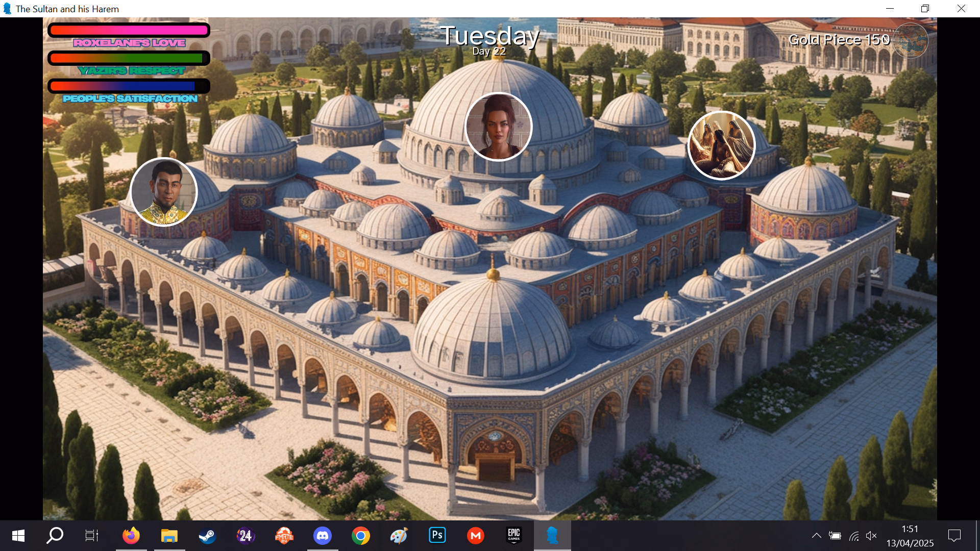The height and width of the screenshot is (551, 980).
Task: Click the Vazir man portrait circle
Action: click(164, 192)
